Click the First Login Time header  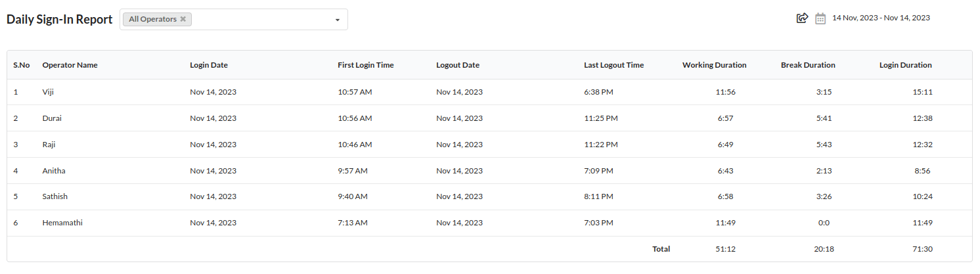click(x=366, y=65)
